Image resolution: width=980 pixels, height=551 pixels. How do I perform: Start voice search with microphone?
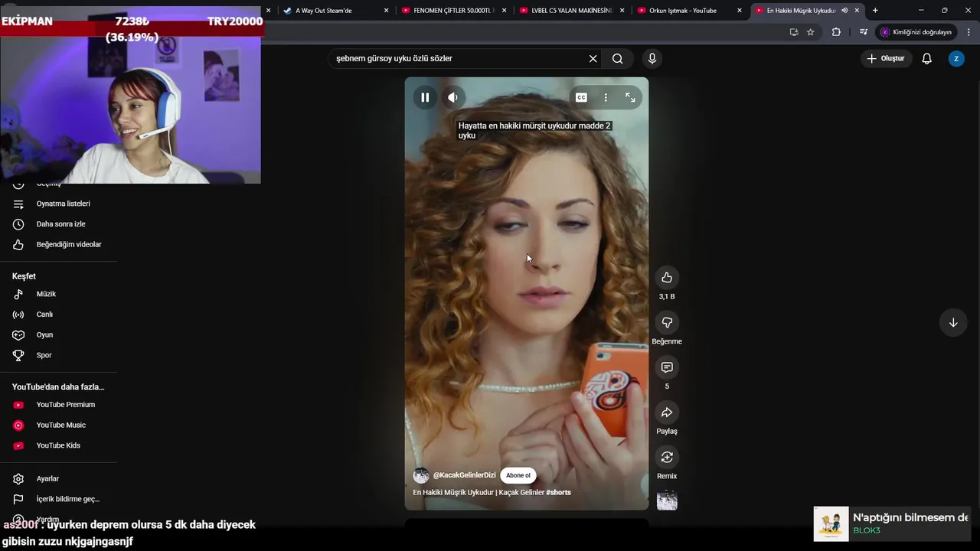[652, 58]
